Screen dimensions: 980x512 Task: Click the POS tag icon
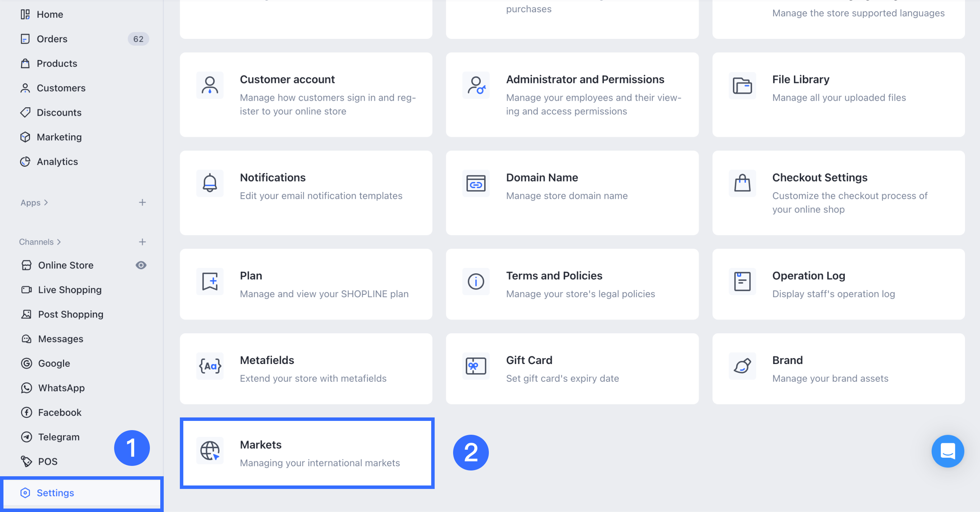click(x=27, y=462)
